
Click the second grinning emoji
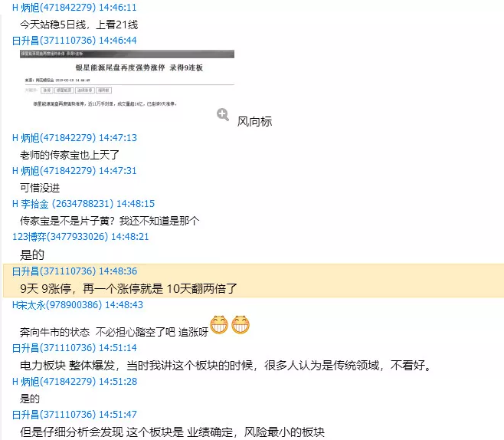(241, 324)
